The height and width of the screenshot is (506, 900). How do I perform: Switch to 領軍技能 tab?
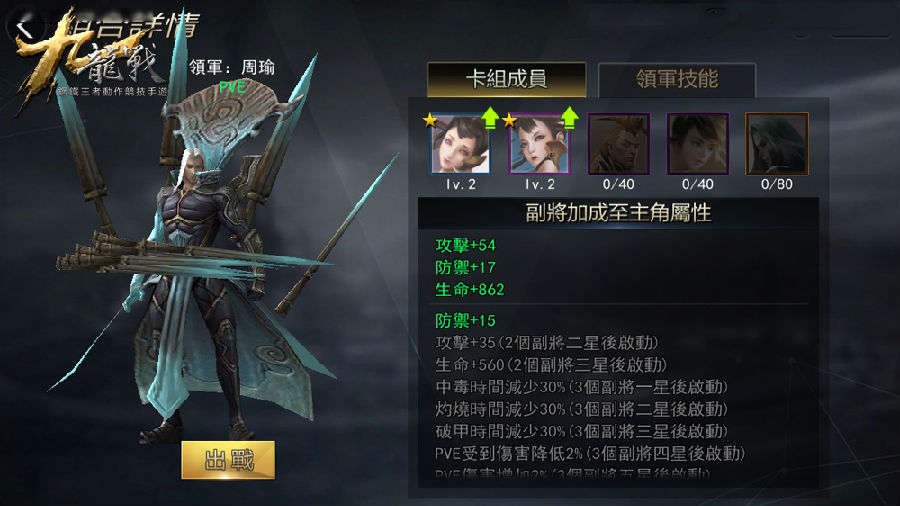click(x=677, y=80)
